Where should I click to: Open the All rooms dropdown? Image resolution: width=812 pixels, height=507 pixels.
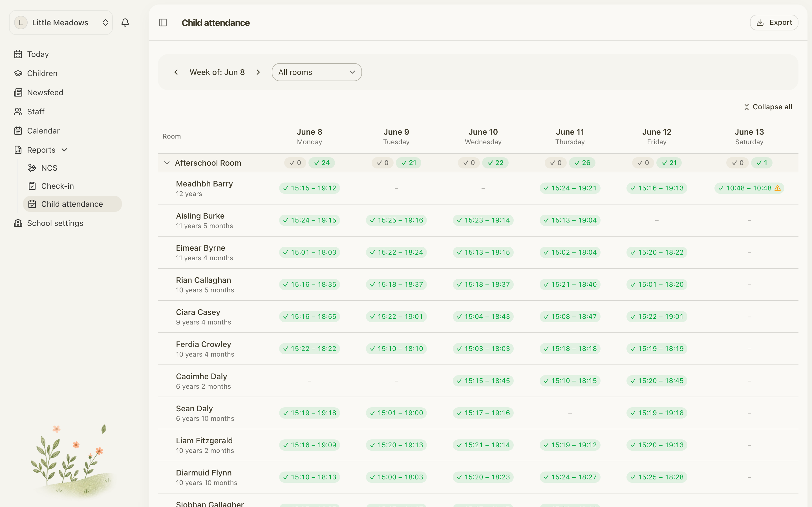click(316, 72)
